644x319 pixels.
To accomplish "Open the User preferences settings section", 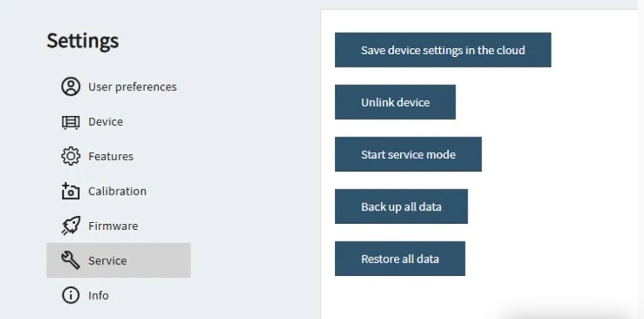I will point(132,87).
